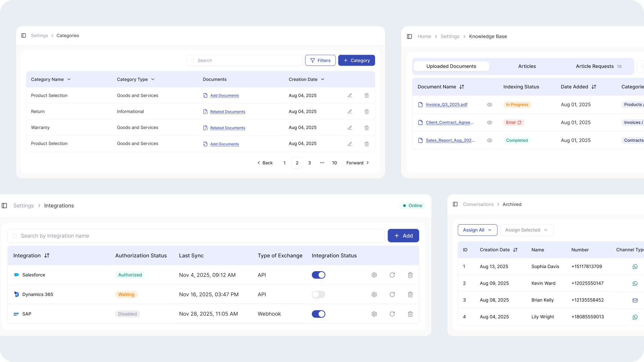Create a new category with the Category button
This screenshot has height=362, width=644.
[x=357, y=60]
